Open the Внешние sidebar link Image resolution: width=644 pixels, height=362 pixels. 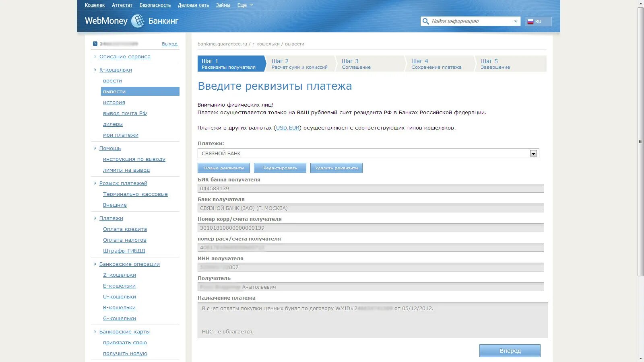(x=115, y=205)
